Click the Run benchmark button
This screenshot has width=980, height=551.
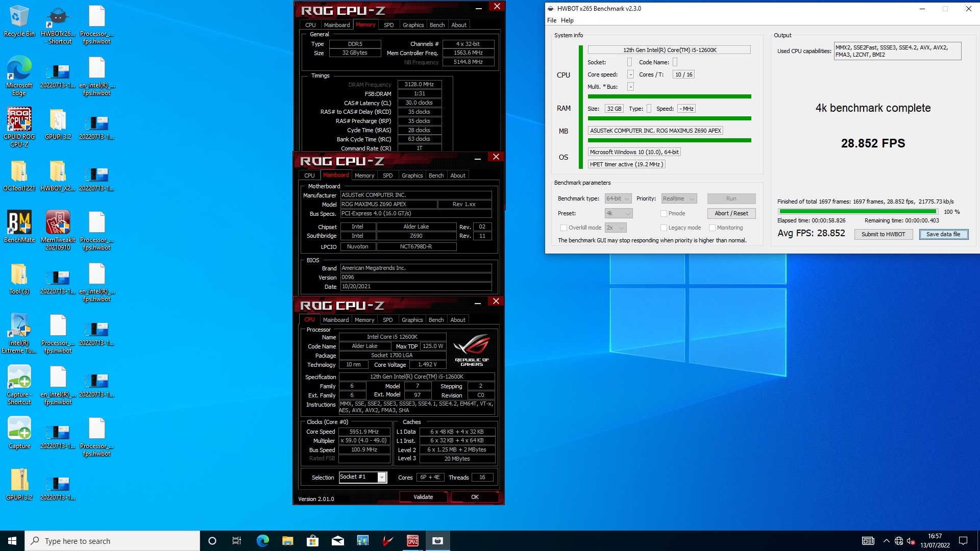click(x=731, y=198)
